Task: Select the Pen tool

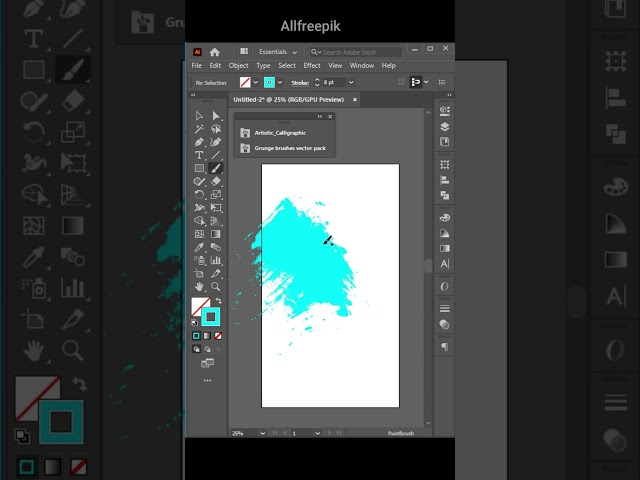Action: (x=199, y=142)
